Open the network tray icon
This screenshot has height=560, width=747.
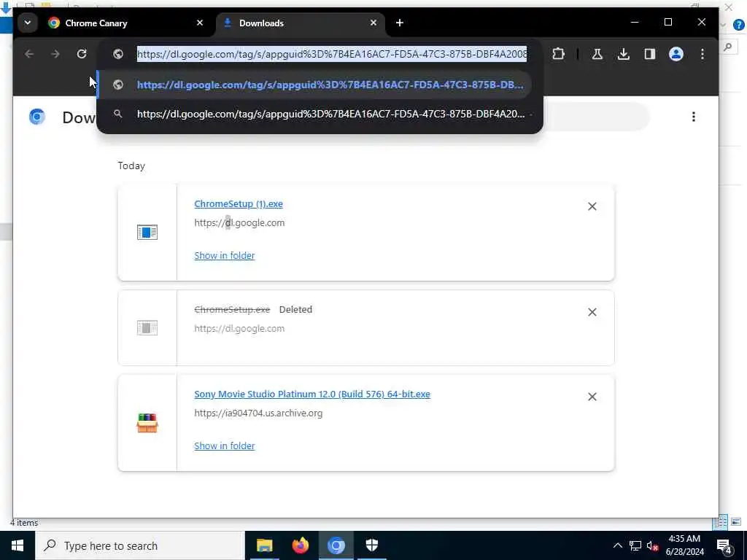(635, 545)
